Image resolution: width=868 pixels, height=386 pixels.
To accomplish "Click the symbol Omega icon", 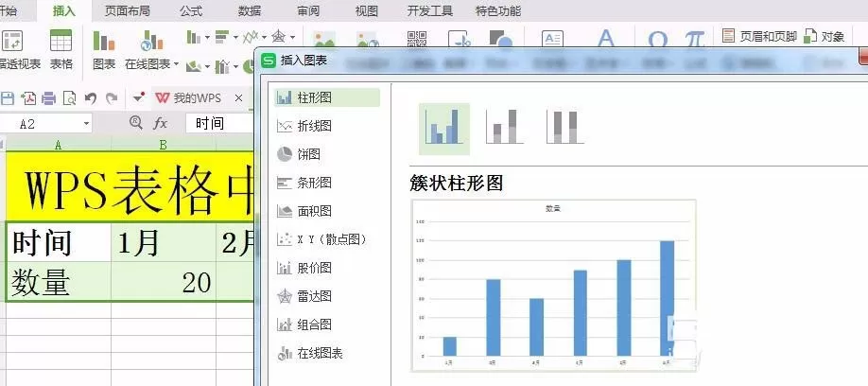I will [x=657, y=39].
